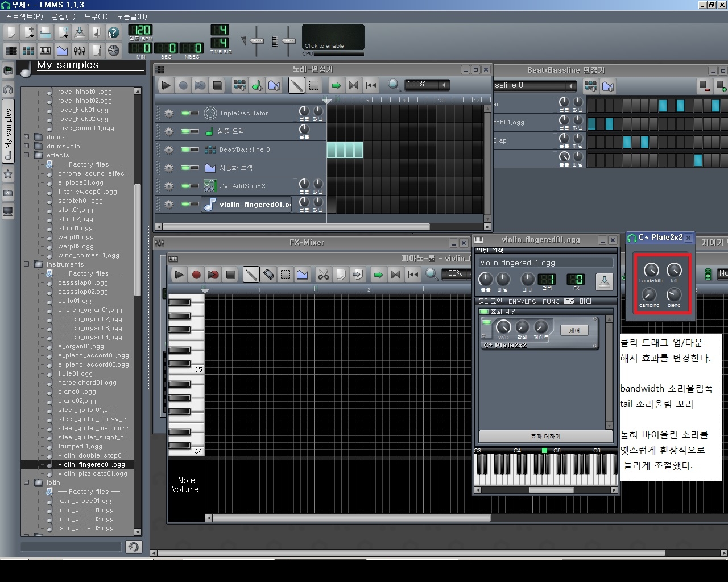The width and height of the screenshot is (728, 582).
Task: Mute the TripleOscillator track
Action: (185, 113)
